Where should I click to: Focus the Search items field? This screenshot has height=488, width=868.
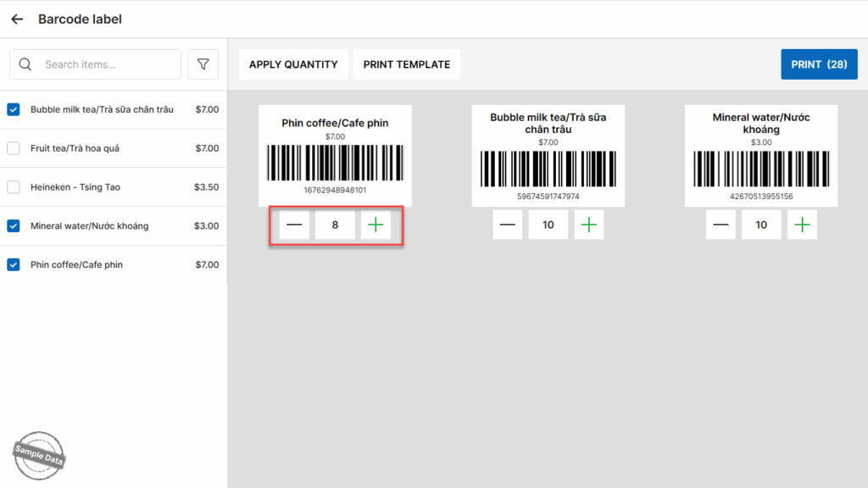click(106, 64)
